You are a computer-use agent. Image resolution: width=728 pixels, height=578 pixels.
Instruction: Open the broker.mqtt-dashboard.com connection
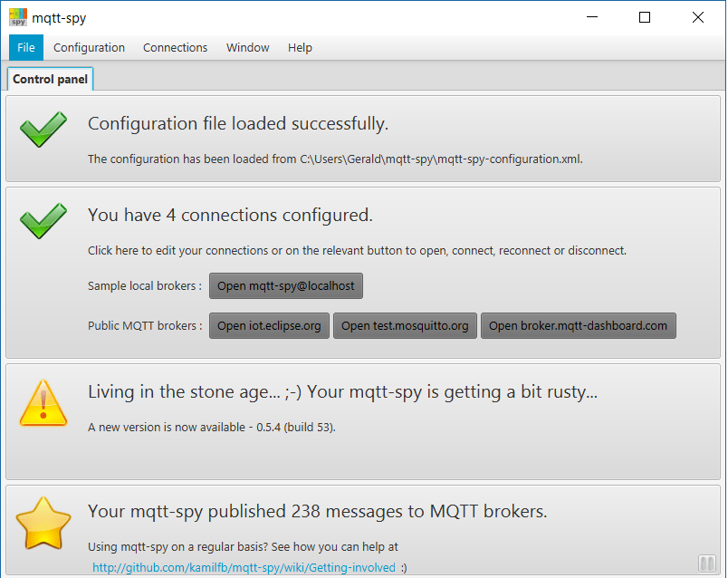[578, 325]
